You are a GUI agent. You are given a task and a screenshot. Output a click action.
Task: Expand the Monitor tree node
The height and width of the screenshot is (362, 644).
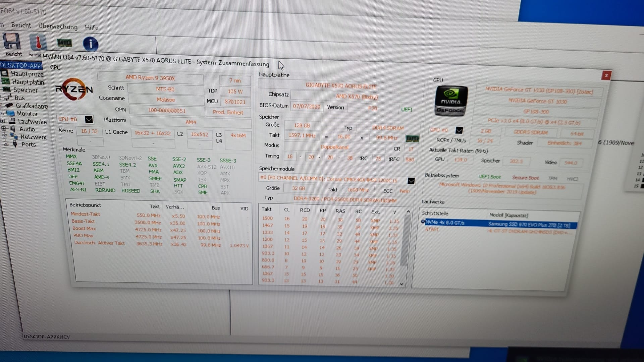click(1, 113)
